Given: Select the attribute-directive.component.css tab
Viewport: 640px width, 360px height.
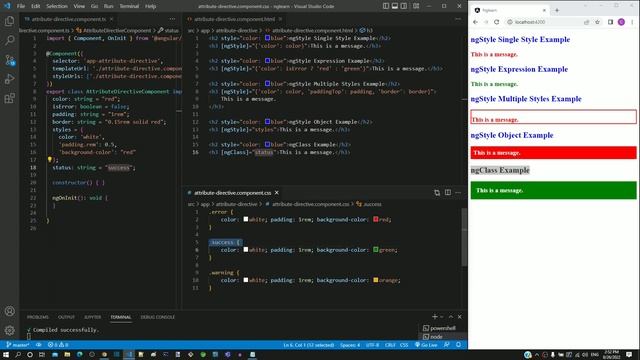Looking at the screenshot, I should point(233,193).
